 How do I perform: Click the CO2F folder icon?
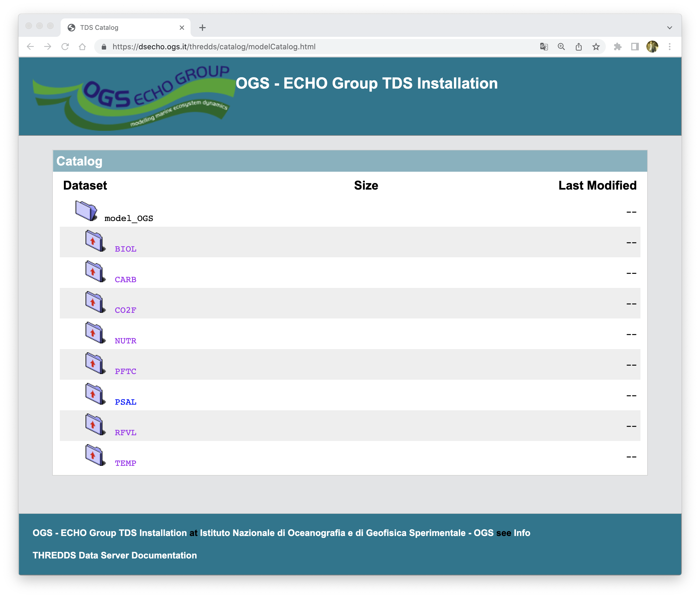[94, 302]
